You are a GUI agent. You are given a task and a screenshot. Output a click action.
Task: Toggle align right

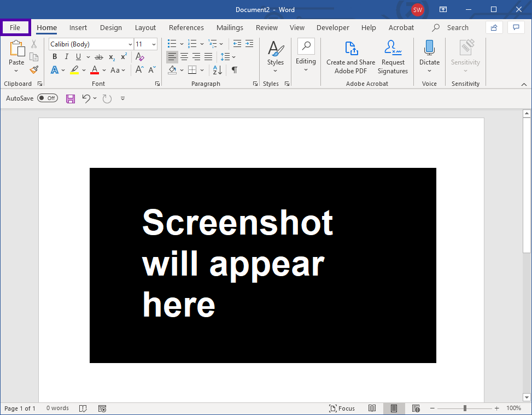pyautogui.click(x=196, y=57)
